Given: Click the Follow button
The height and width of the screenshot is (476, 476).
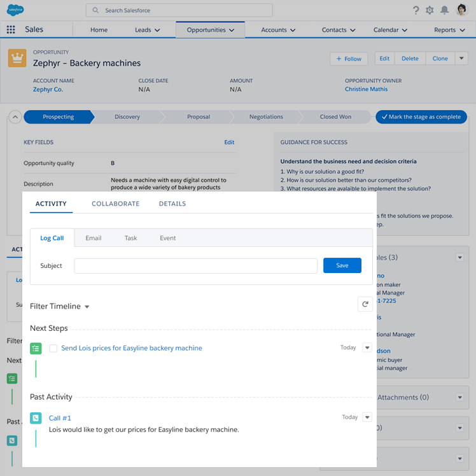Looking at the screenshot, I should [x=349, y=59].
